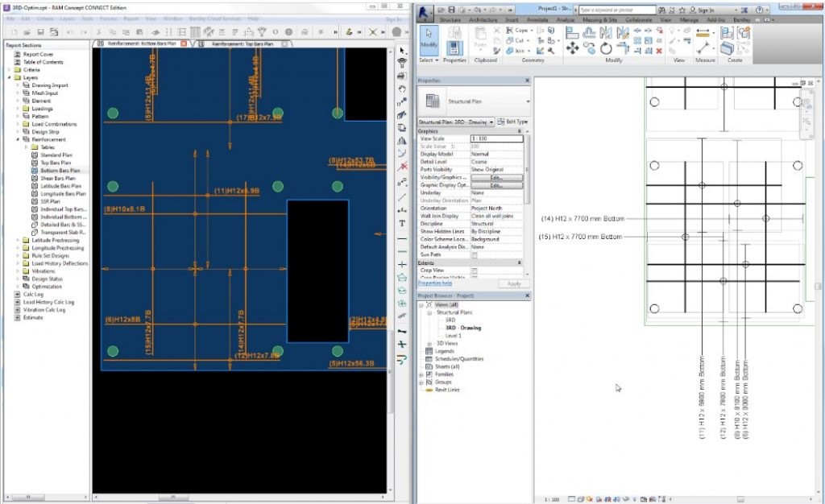The width and height of the screenshot is (825, 504).
Task: Click the red Delete X in Revit ribbon
Action: (x=659, y=51)
